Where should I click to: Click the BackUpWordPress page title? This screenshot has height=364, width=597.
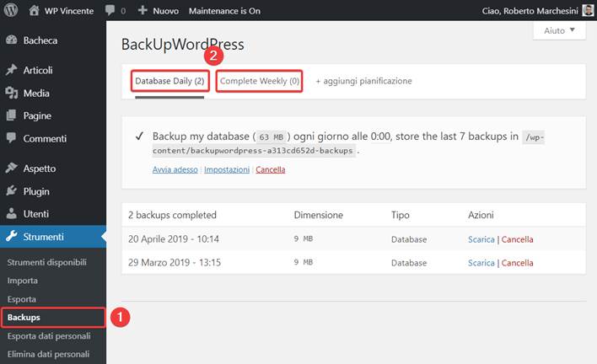(183, 45)
